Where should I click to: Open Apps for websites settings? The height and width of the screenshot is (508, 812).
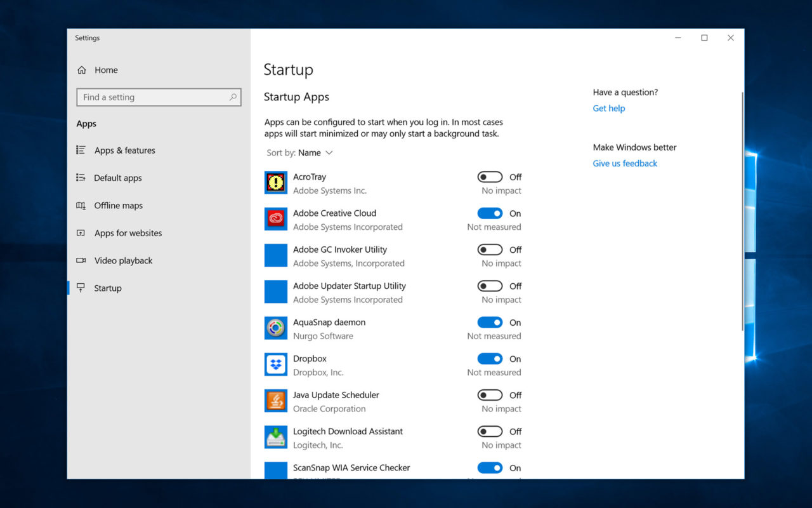tap(128, 233)
